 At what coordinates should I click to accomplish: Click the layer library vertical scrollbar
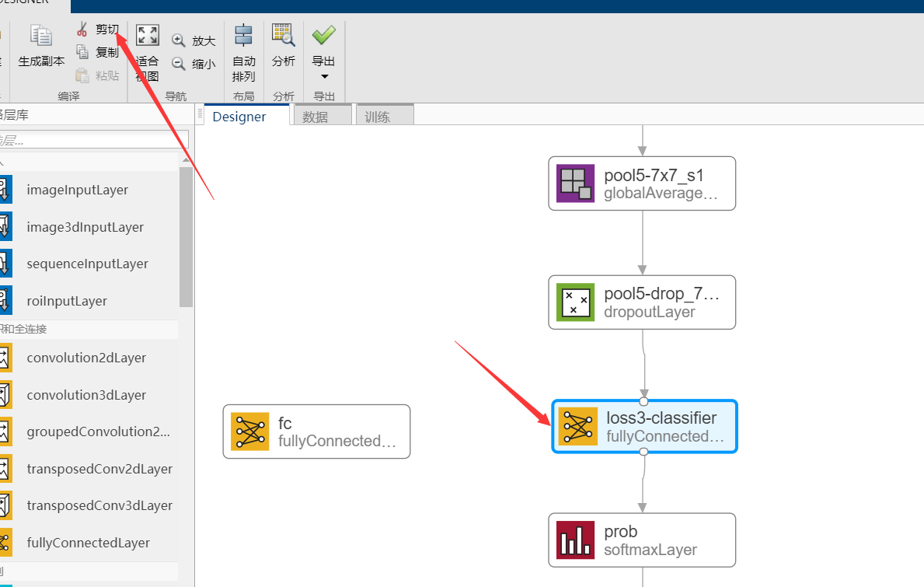point(187,237)
